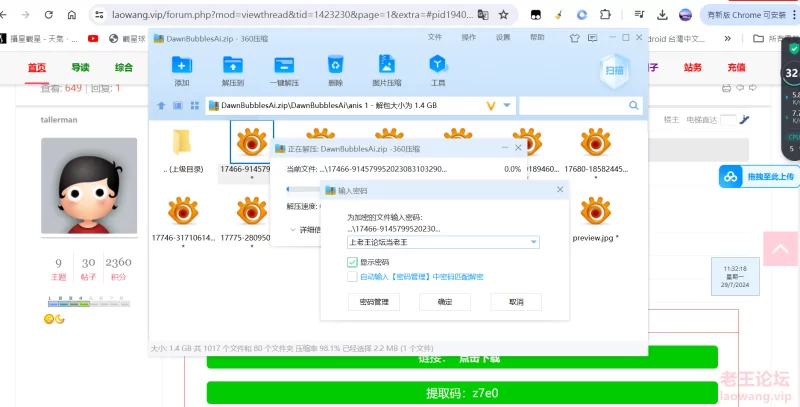Bookmark this page with the star icon
Viewport: 800px width, 407px height.
pyautogui.click(x=504, y=15)
